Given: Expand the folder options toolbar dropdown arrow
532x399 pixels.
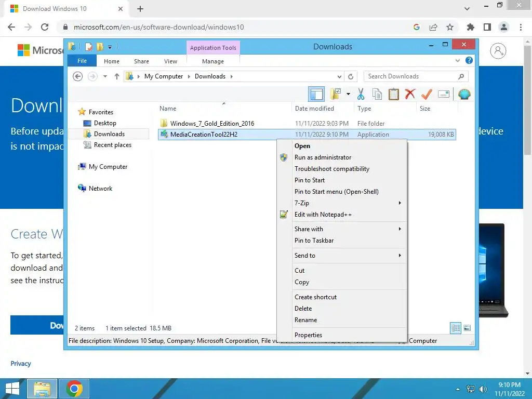Looking at the screenshot, I should (x=348, y=94).
